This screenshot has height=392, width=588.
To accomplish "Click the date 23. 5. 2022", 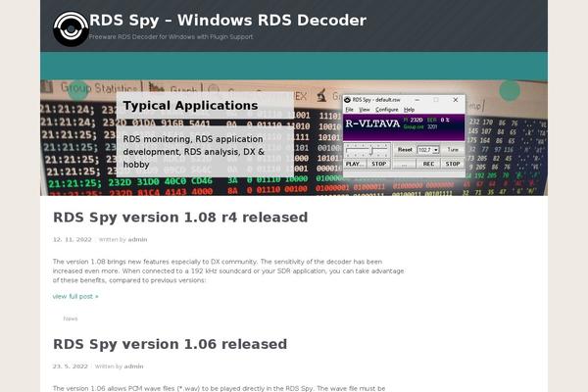I will [x=71, y=367].
